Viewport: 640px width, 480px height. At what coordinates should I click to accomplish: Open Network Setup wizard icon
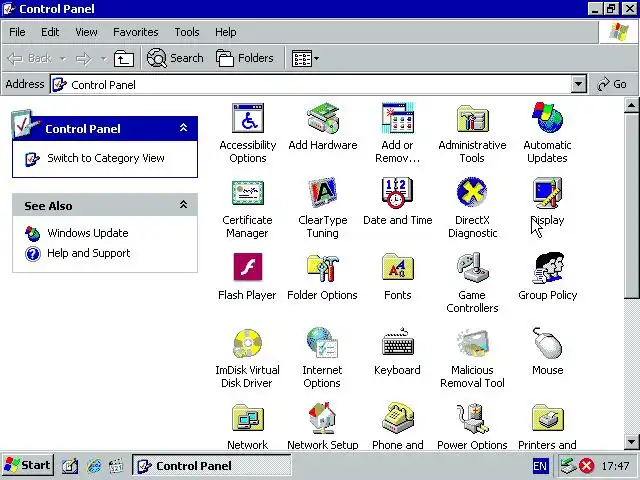[322, 418]
